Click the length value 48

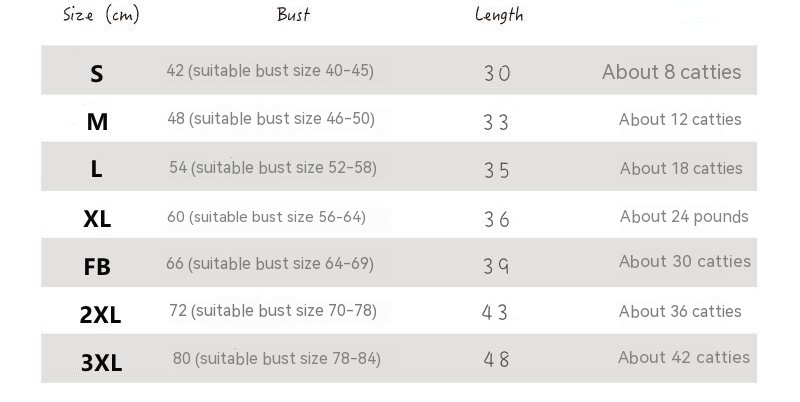click(x=496, y=359)
